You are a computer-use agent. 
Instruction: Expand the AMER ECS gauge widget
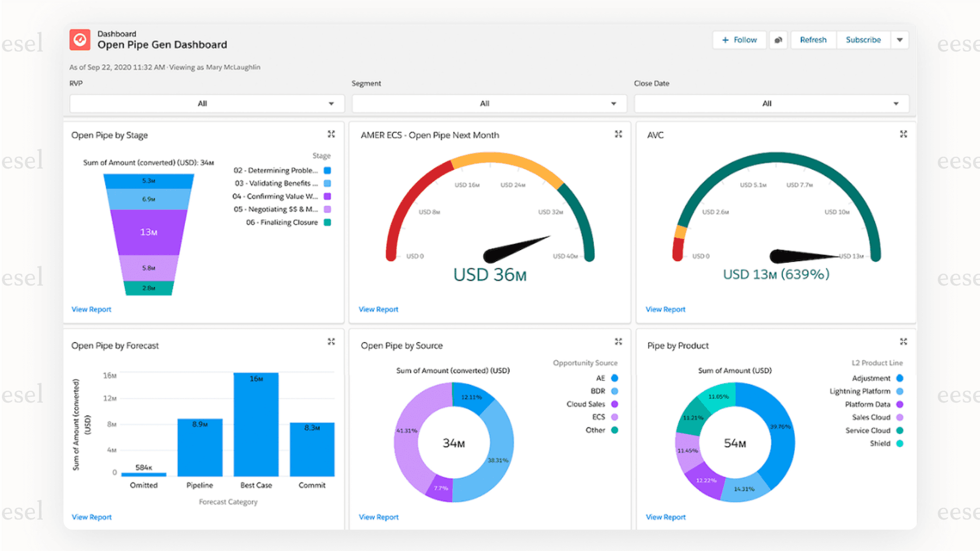pos(618,134)
